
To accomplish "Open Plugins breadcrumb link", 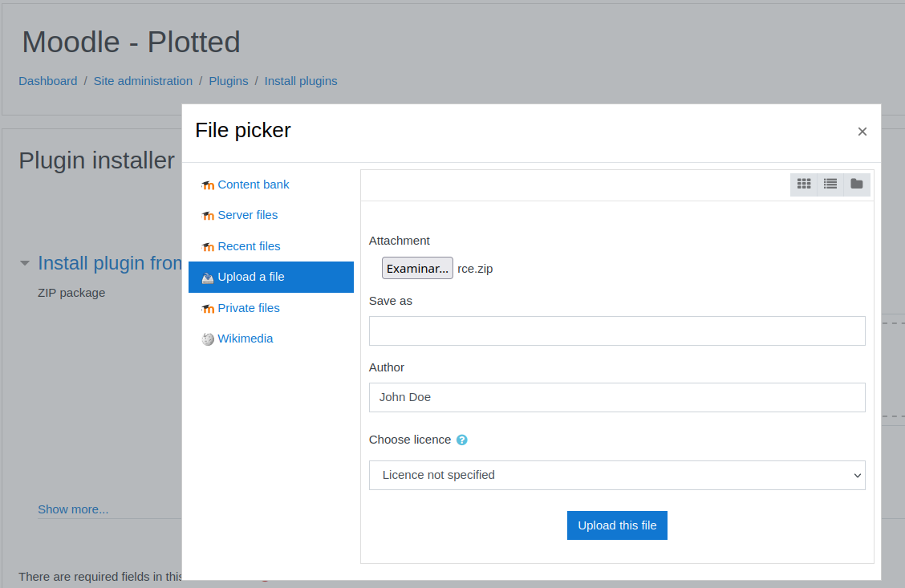I will click(229, 81).
